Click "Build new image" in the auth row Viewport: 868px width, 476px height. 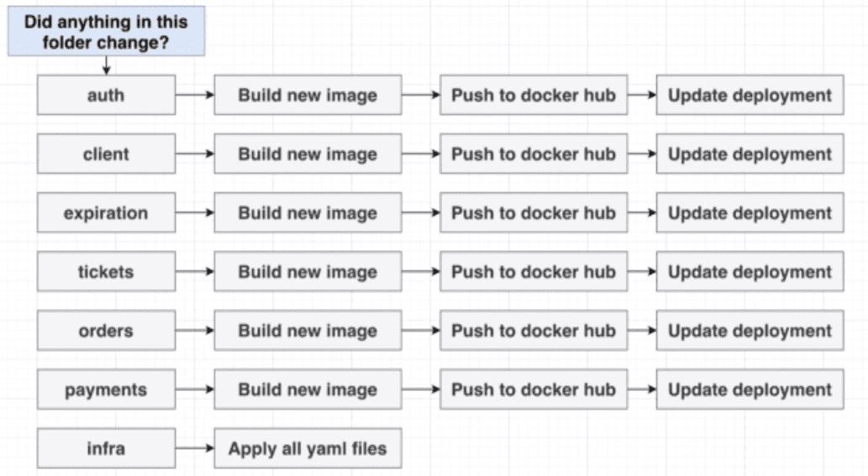pos(308,96)
